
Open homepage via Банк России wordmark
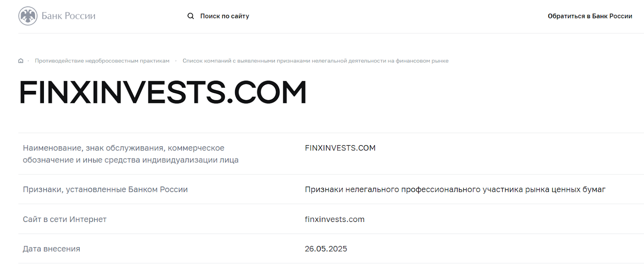tap(68, 16)
